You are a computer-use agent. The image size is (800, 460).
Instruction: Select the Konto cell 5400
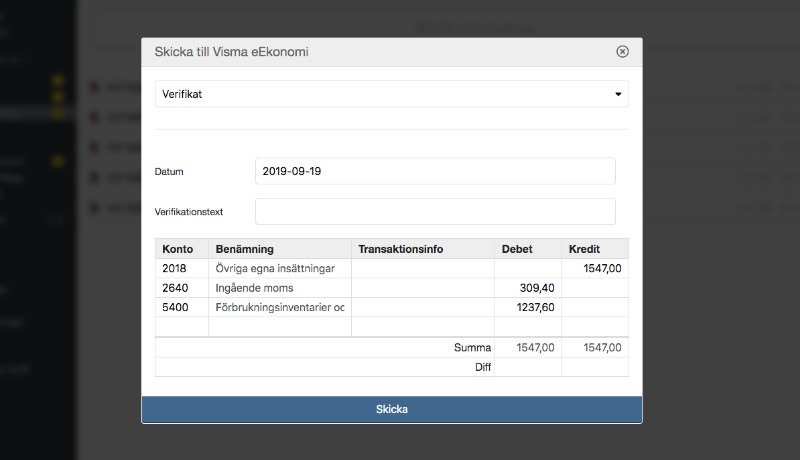[x=182, y=307]
